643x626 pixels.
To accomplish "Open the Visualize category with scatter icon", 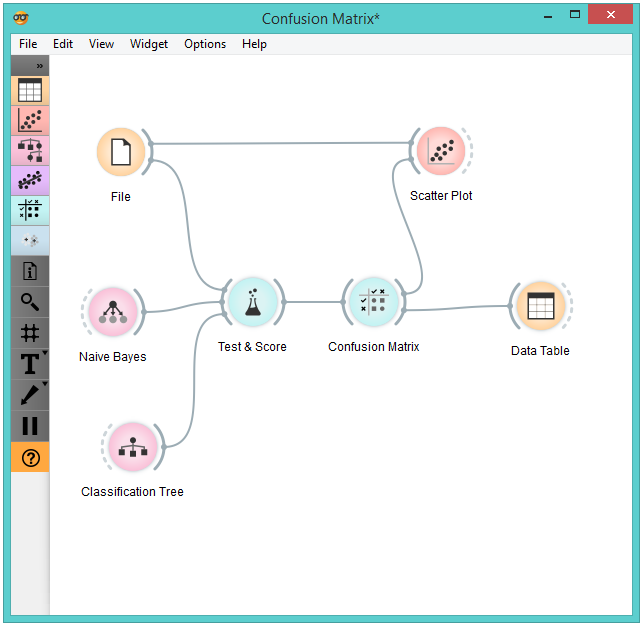I will point(30,120).
